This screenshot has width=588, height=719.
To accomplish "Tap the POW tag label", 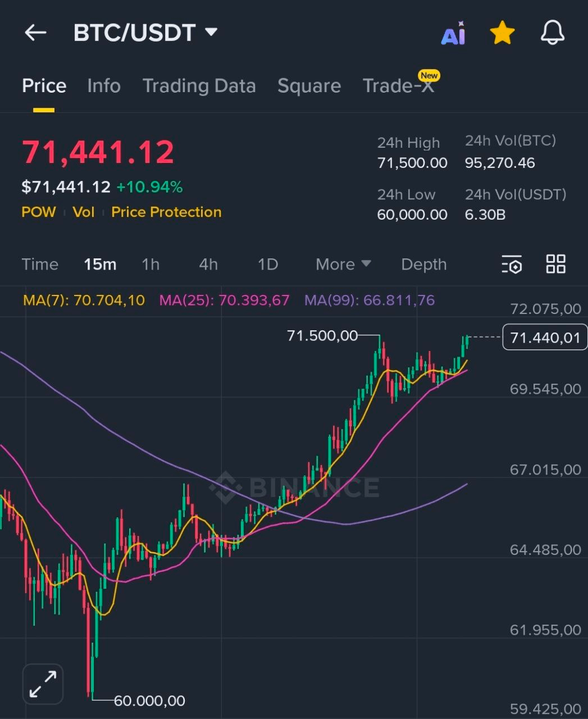I will tap(38, 212).
